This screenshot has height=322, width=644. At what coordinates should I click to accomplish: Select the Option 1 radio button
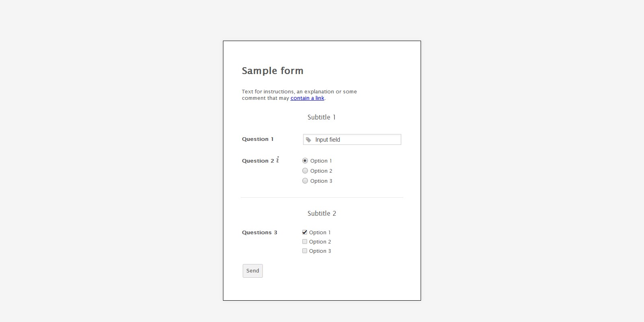click(305, 161)
